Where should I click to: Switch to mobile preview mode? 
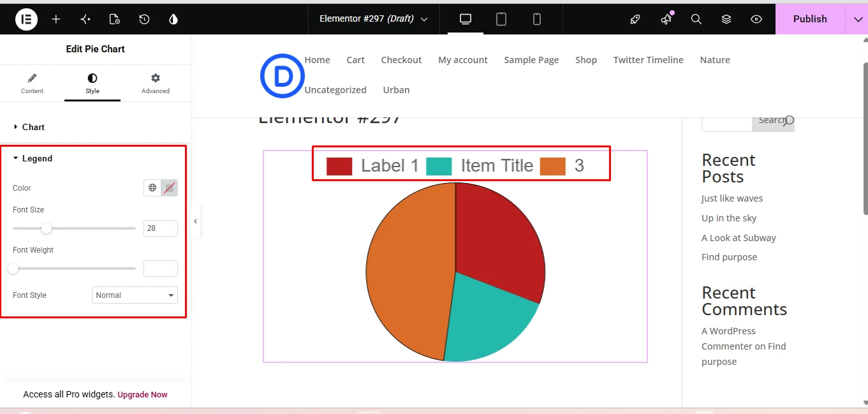(537, 19)
